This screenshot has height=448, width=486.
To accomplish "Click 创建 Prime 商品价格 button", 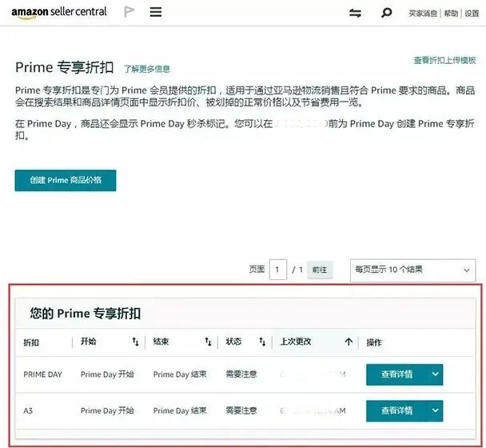I will (66, 180).
